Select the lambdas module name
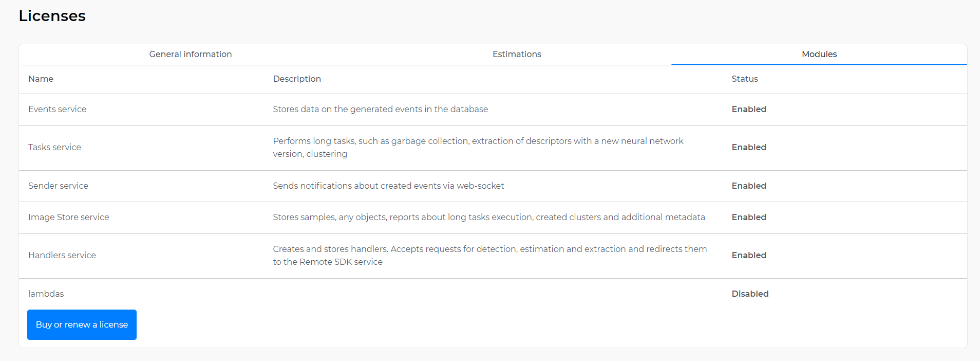This screenshot has width=980, height=361. tap(46, 294)
